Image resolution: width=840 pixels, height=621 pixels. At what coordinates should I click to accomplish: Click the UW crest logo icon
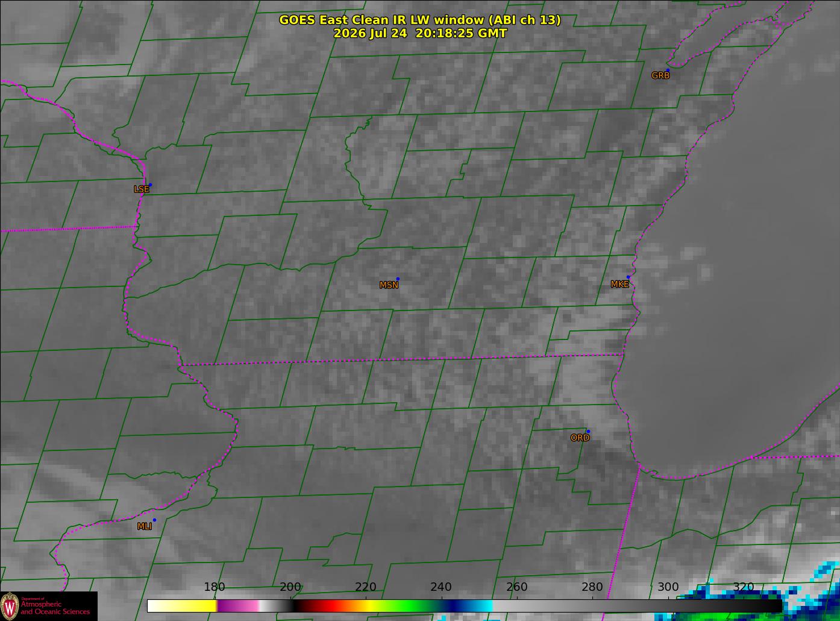[9, 606]
